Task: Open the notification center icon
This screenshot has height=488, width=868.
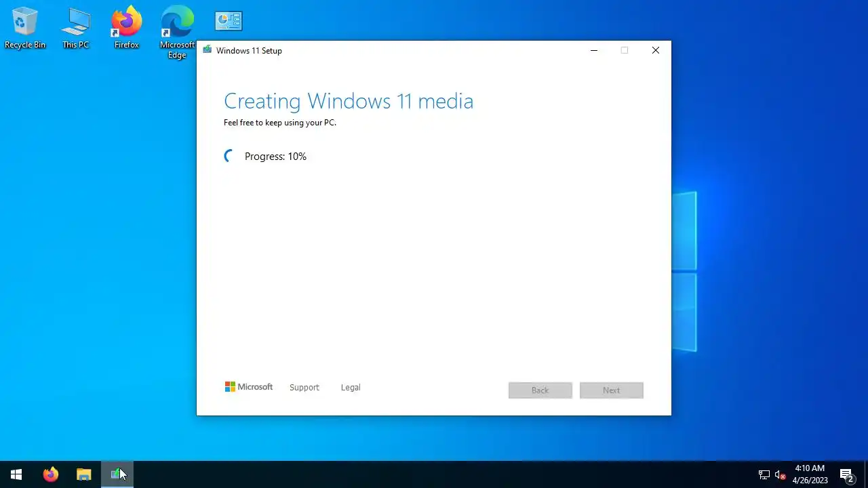Action: tap(846, 475)
